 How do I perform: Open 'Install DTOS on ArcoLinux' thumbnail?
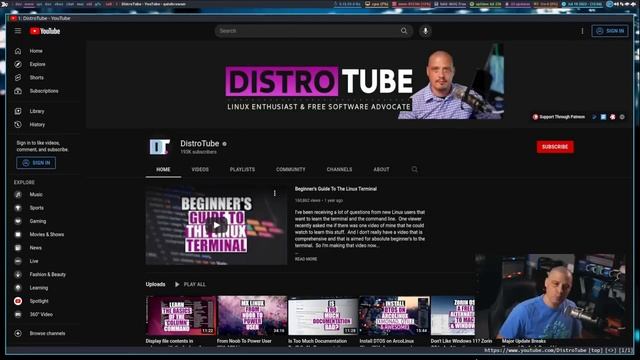[x=394, y=316]
